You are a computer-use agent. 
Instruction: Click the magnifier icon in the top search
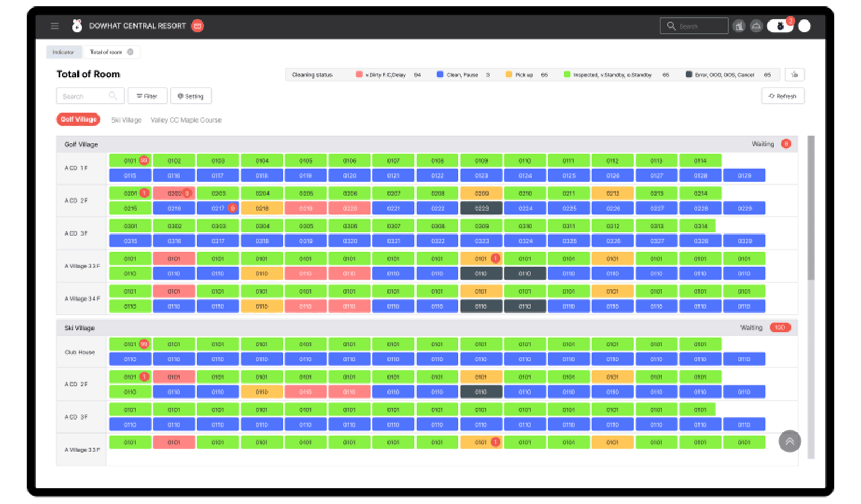tap(671, 26)
